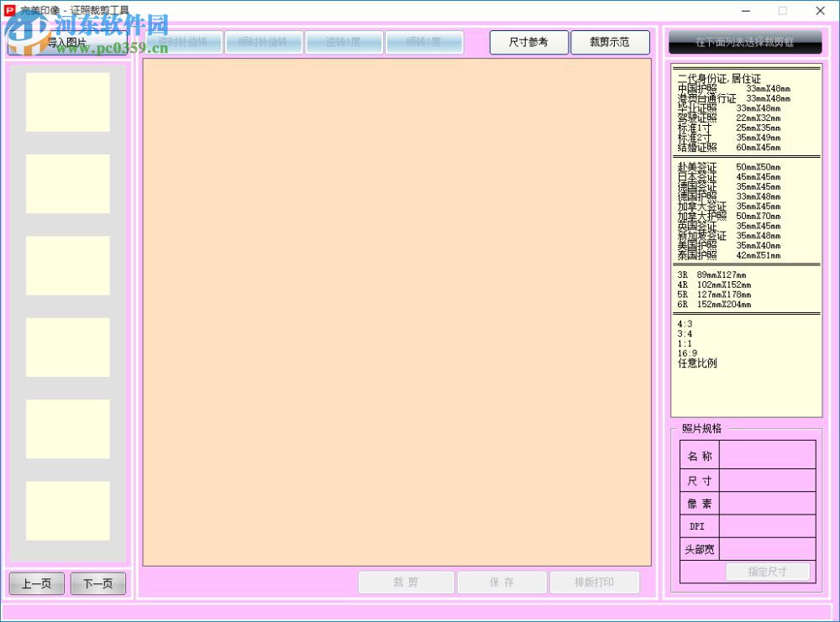Click the 指定尺寸 custom size button
Image resolution: width=840 pixels, height=622 pixels.
[767, 572]
